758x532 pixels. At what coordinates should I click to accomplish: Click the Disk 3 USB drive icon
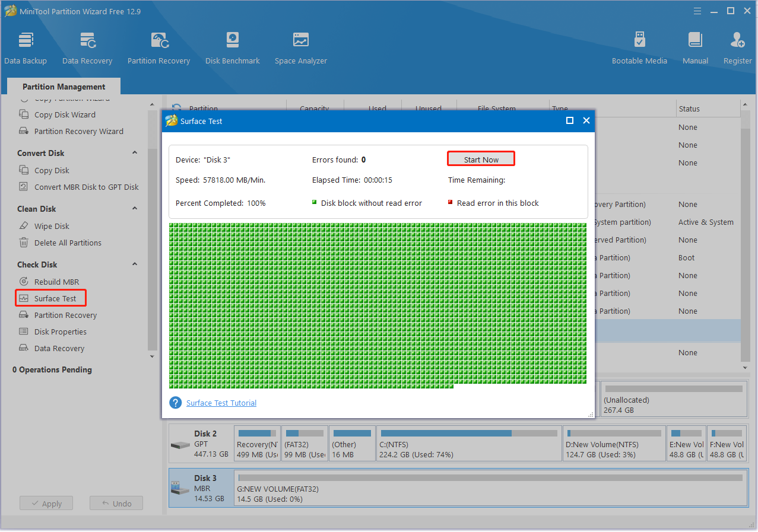click(180, 489)
